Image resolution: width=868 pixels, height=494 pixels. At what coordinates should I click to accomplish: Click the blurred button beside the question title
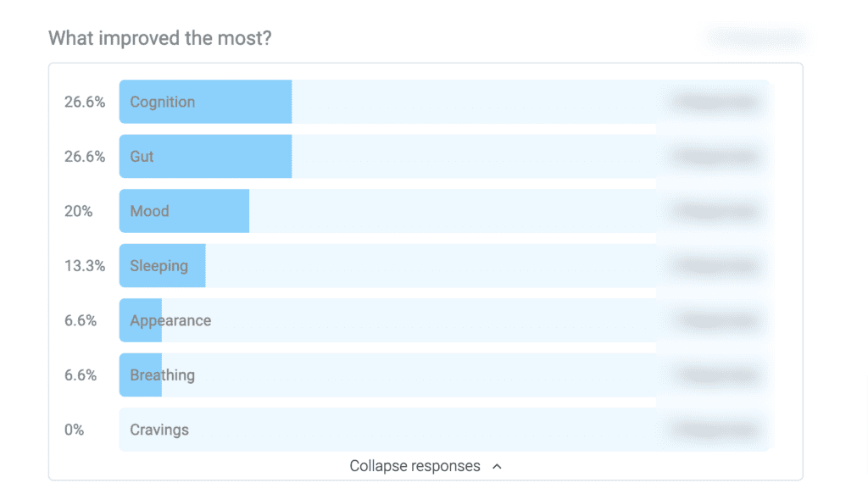pyautogui.click(x=756, y=39)
